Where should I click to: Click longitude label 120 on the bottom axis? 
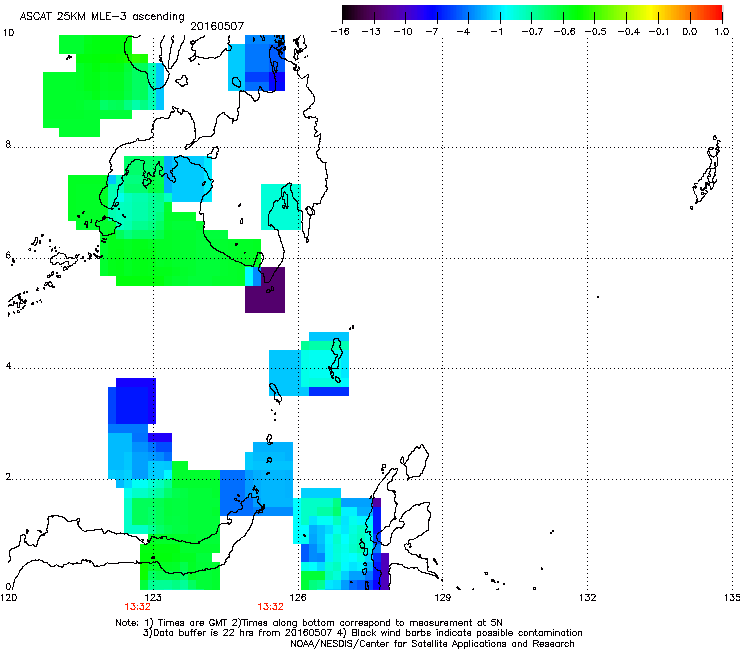(x=8, y=598)
